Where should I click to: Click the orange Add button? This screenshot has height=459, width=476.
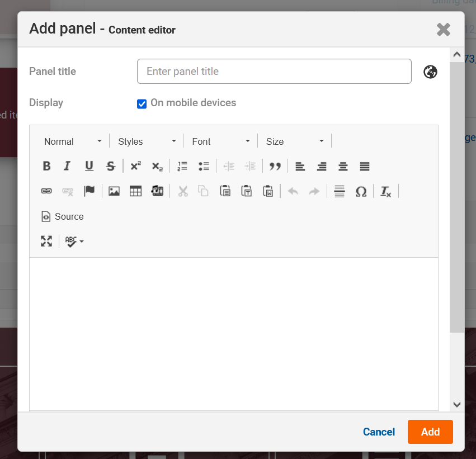click(430, 432)
